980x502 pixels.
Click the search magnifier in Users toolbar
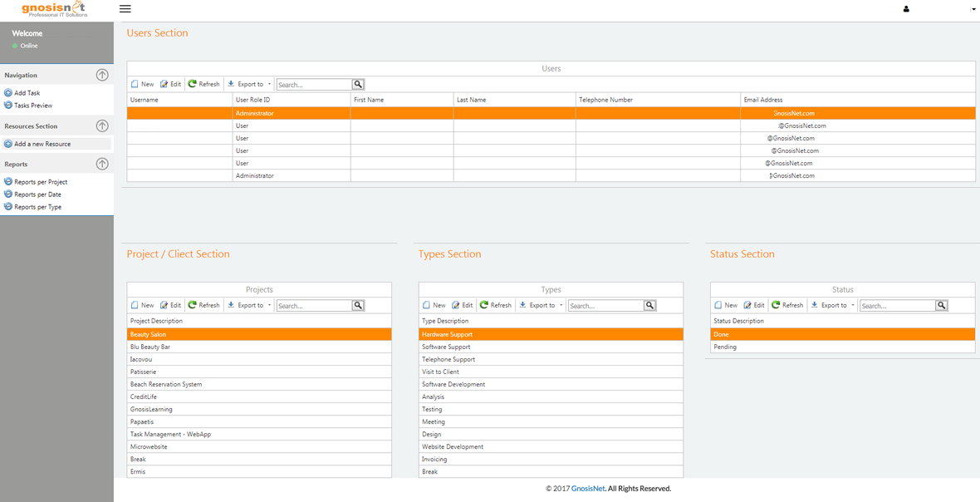358,85
